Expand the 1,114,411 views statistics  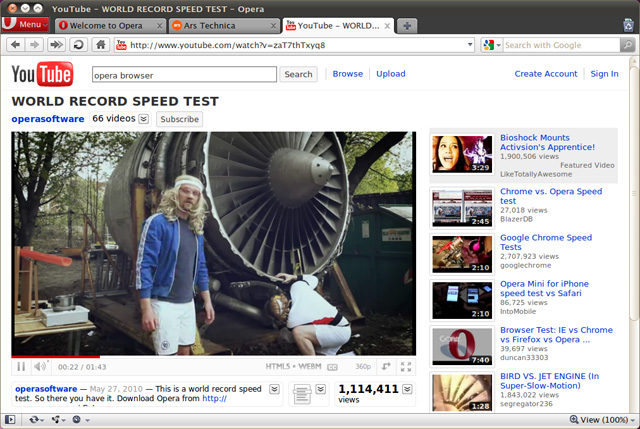(x=407, y=389)
